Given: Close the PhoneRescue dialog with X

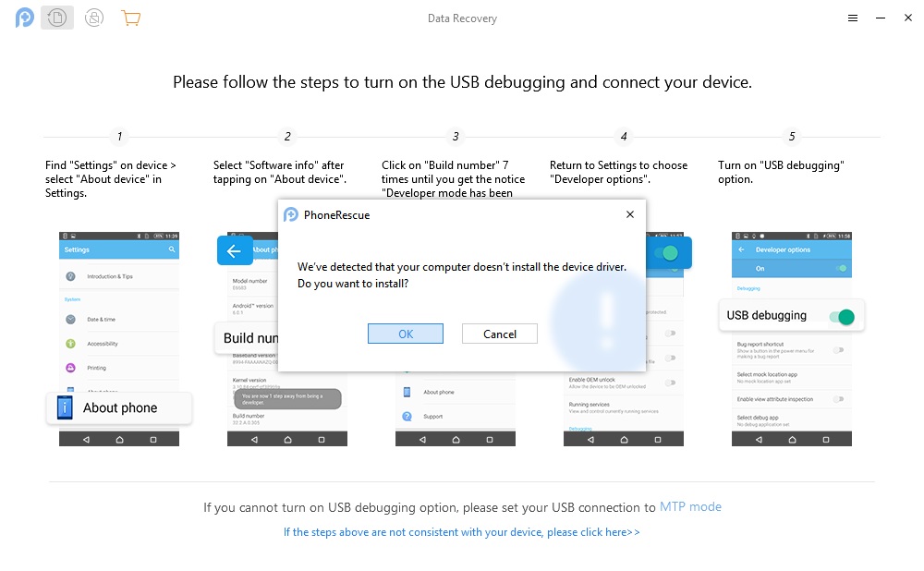Looking at the screenshot, I should click(x=630, y=214).
